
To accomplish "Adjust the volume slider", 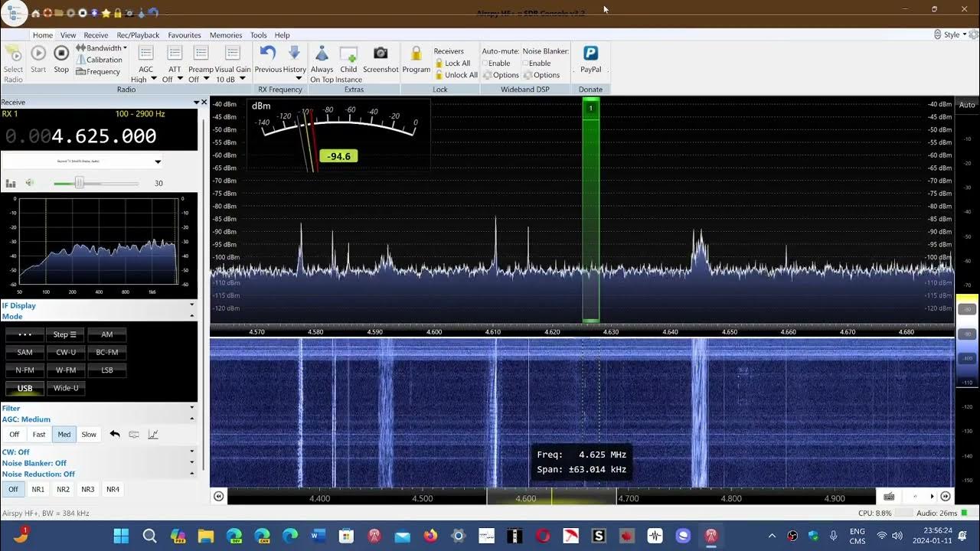I will click(79, 183).
